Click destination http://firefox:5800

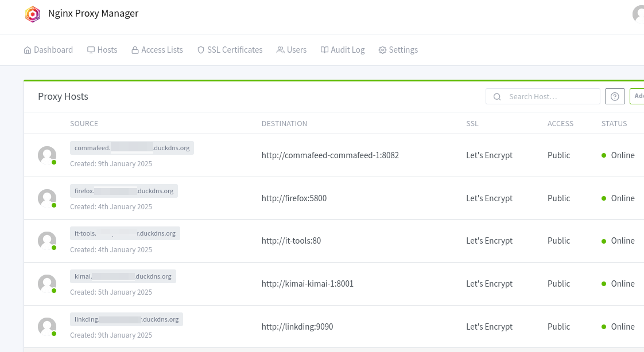[294, 198]
